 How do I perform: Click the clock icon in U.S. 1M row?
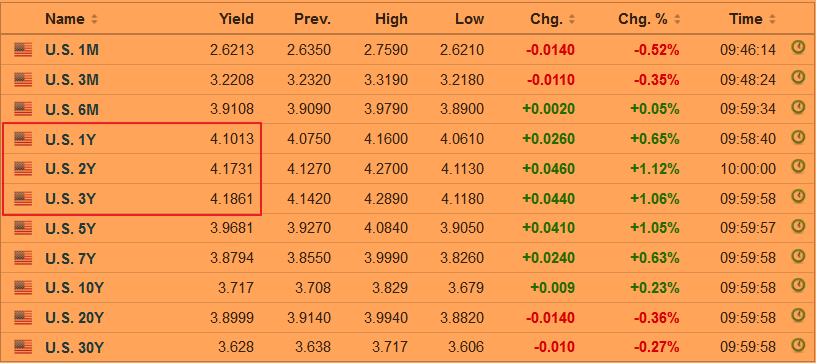tap(798, 48)
